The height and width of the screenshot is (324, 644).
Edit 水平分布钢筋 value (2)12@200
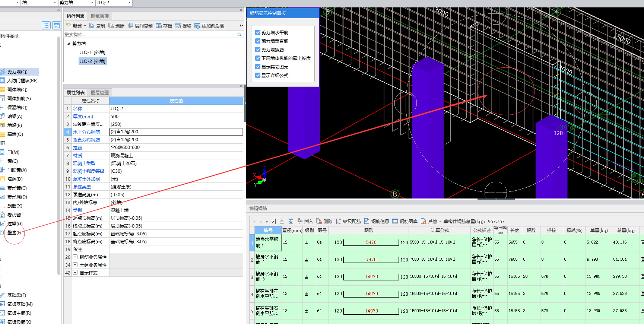176,132
